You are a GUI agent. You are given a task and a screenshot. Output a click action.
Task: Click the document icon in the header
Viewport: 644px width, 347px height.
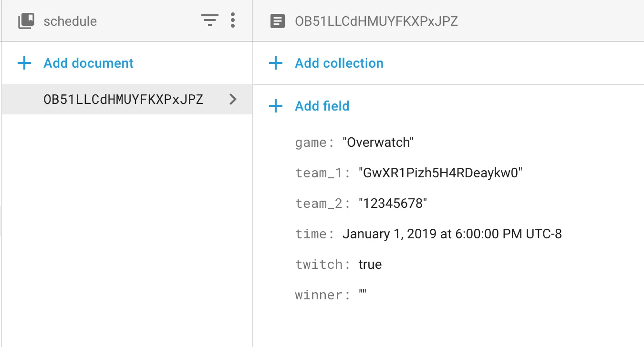click(x=278, y=21)
